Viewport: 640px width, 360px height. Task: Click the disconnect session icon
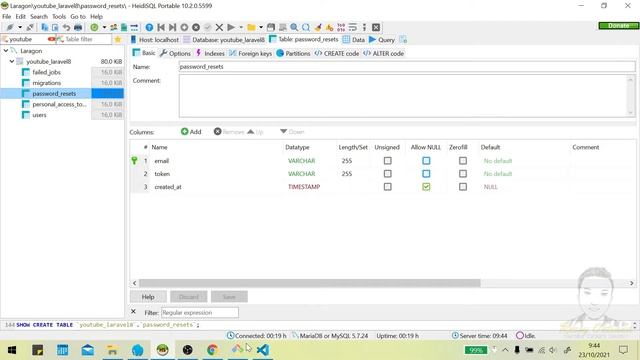click(30, 27)
